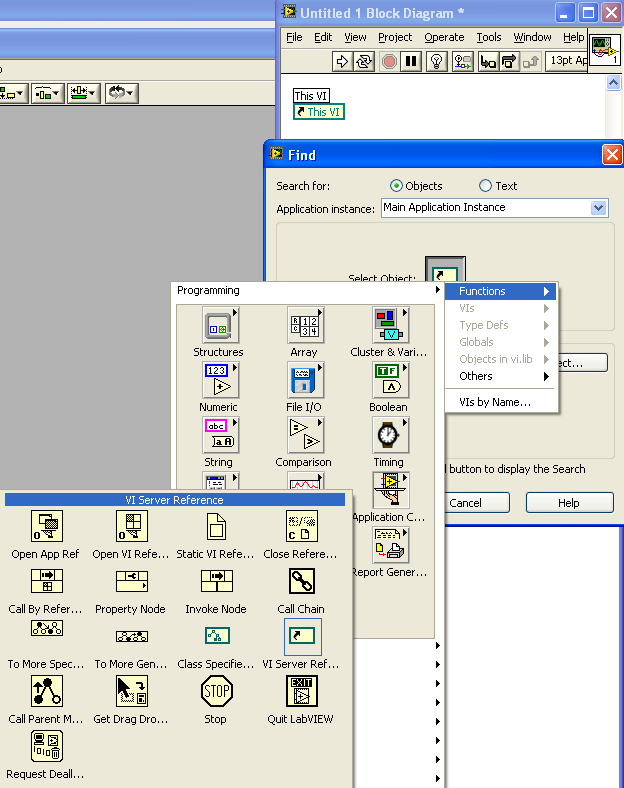The image size is (624, 788).
Task: Open the Distribute Objects dropdown in left window
Action: point(48,93)
